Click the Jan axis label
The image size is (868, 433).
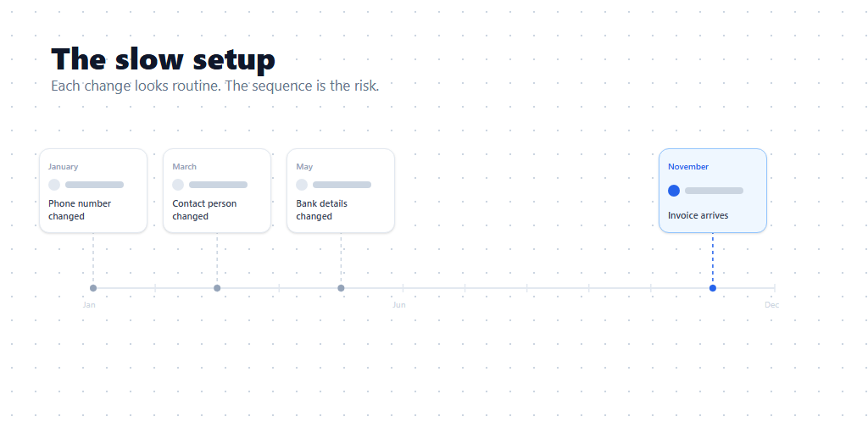89,305
